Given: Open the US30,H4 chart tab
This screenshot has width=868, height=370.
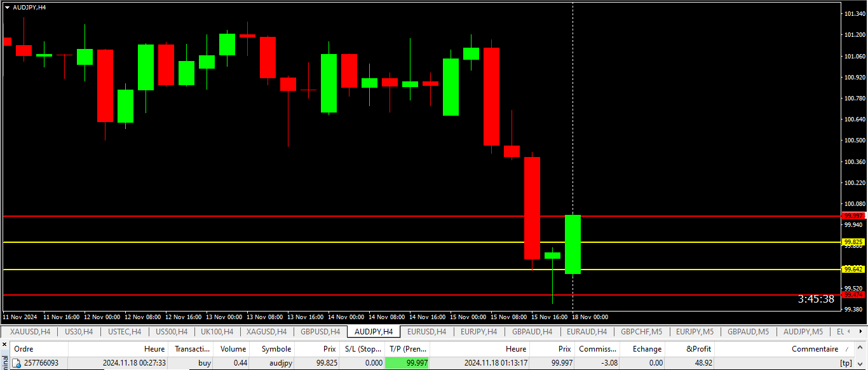Looking at the screenshot, I should (x=79, y=332).
